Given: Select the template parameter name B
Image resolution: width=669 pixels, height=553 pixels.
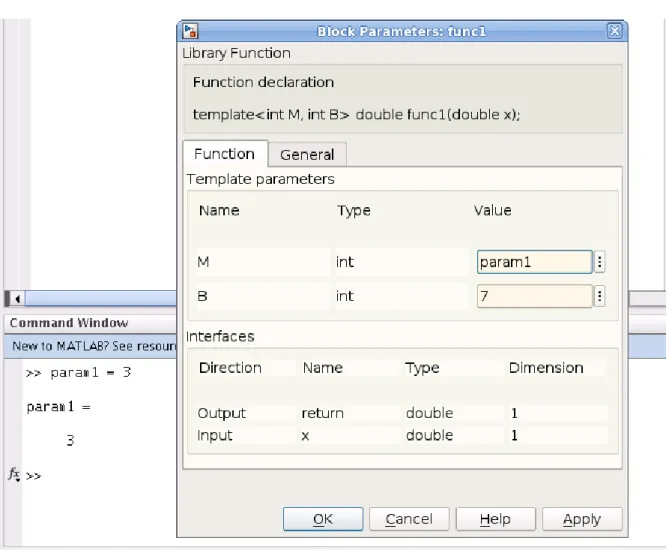Looking at the screenshot, I should [263, 296].
